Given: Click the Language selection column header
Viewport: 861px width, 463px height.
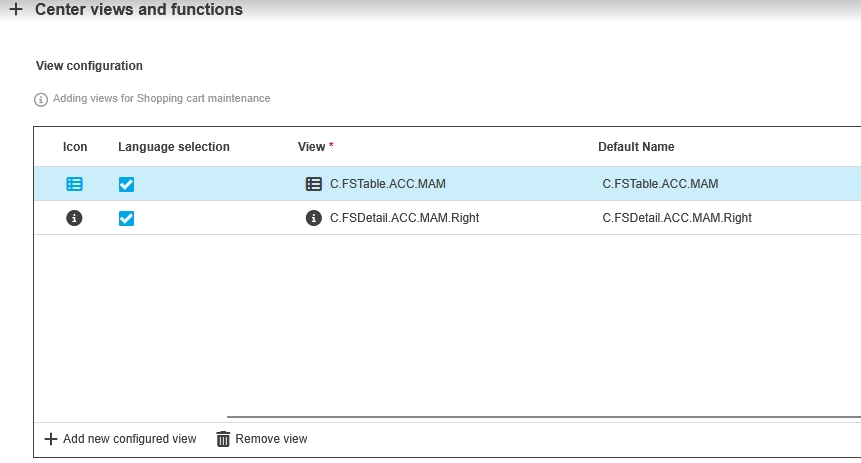Looking at the screenshot, I should tap(174, 147).
